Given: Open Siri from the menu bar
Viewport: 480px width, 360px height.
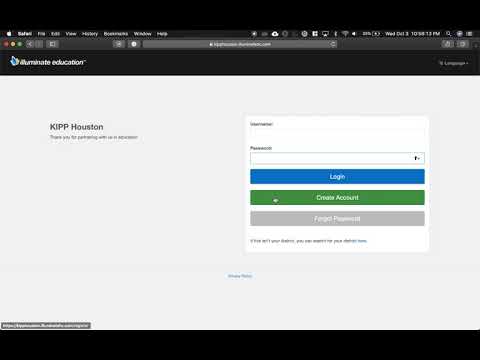Looking at the screenshot, I should click(459, 34).
